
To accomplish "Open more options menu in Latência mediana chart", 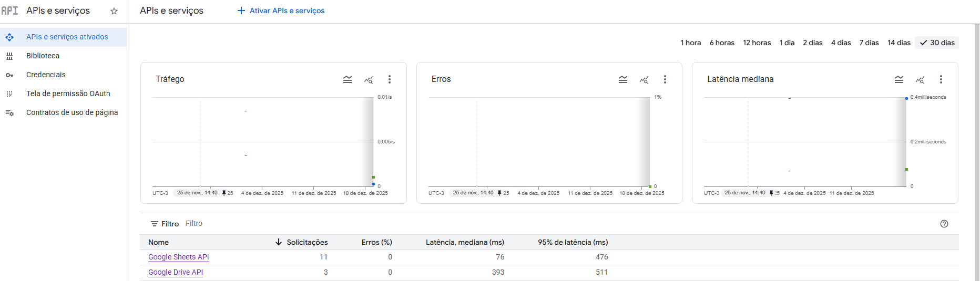I will pos(941,79).
